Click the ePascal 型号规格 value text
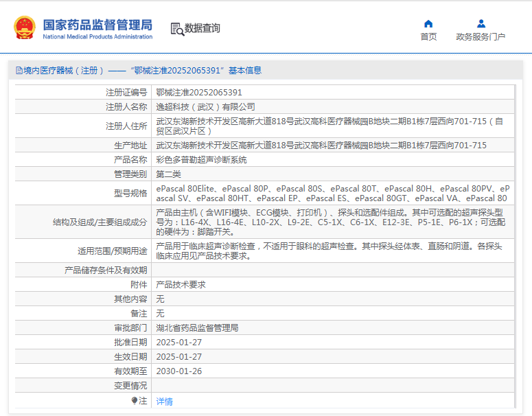The width and height of the screenshot is (532, 416). tap(332, 193)
